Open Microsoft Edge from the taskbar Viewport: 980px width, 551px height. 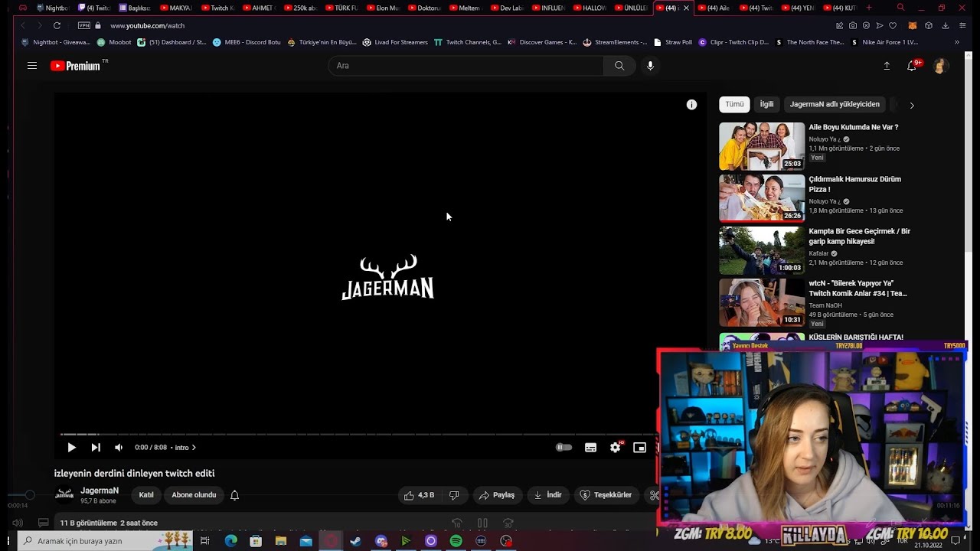click(230, 541)
